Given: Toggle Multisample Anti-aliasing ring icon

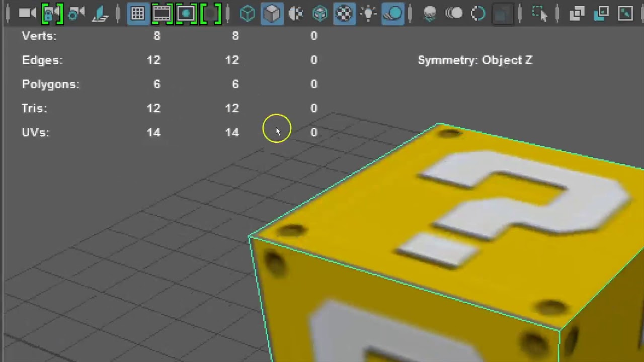Looking at the screenshot, I should [477, 14].
